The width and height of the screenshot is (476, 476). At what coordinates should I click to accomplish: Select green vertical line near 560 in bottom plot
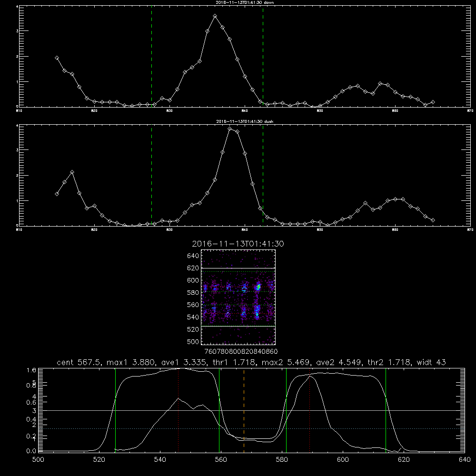(x=219, y=410)
